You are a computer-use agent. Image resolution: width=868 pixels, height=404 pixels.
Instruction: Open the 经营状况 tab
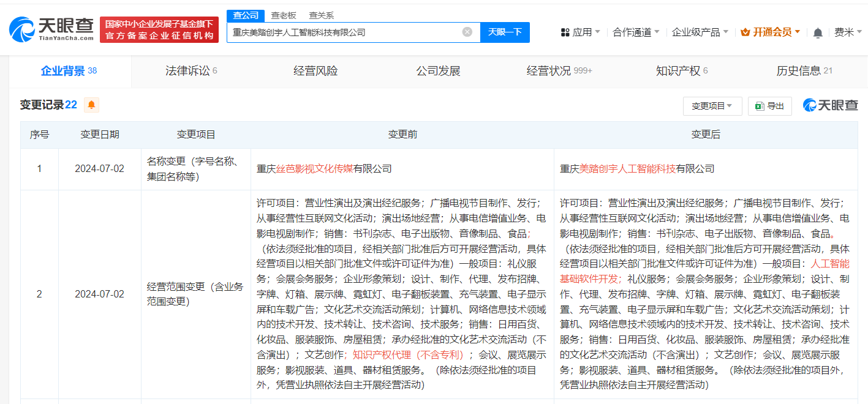559,71
